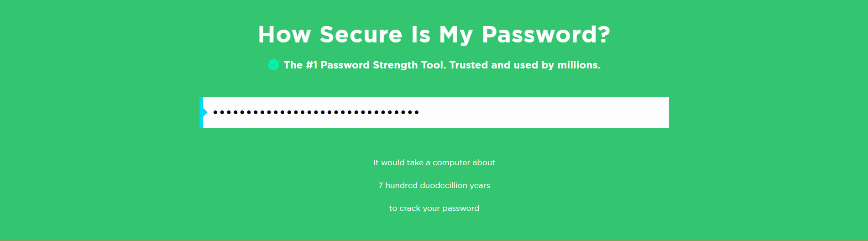Click the word "millions" in the tagline
The image size is (868, 241).
pyautogui.click(x=578, y=65)
